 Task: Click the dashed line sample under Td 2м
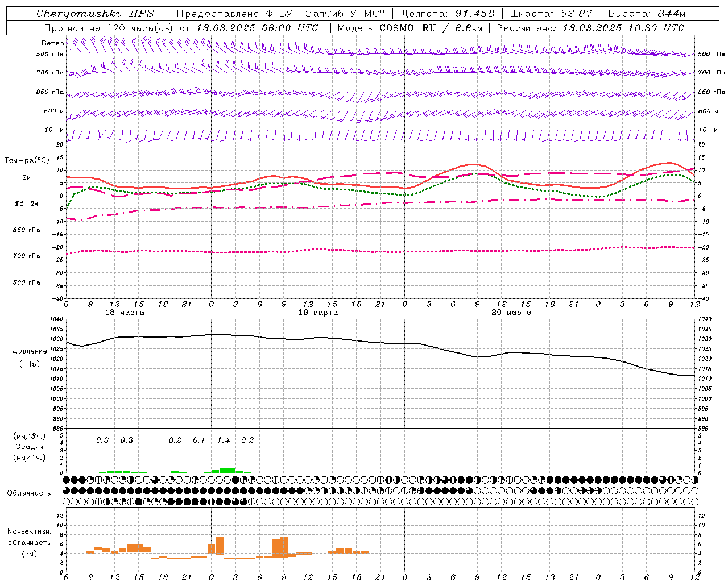point(26,210)
